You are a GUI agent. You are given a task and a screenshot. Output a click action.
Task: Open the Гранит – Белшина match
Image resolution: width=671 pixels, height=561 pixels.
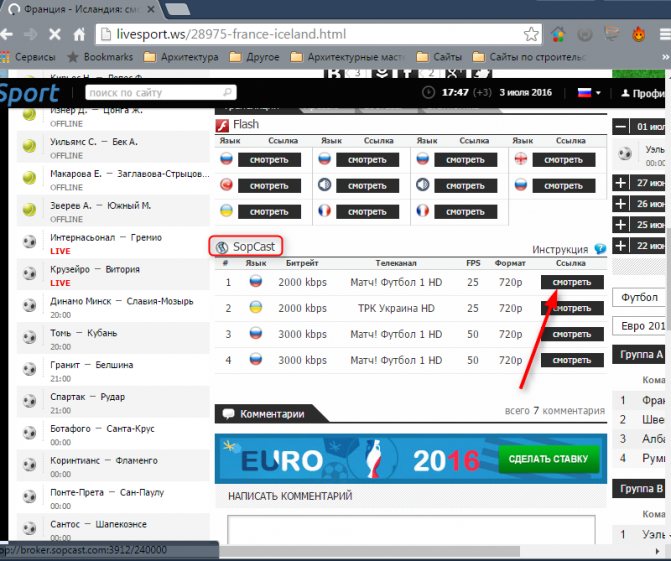(113, 371)
